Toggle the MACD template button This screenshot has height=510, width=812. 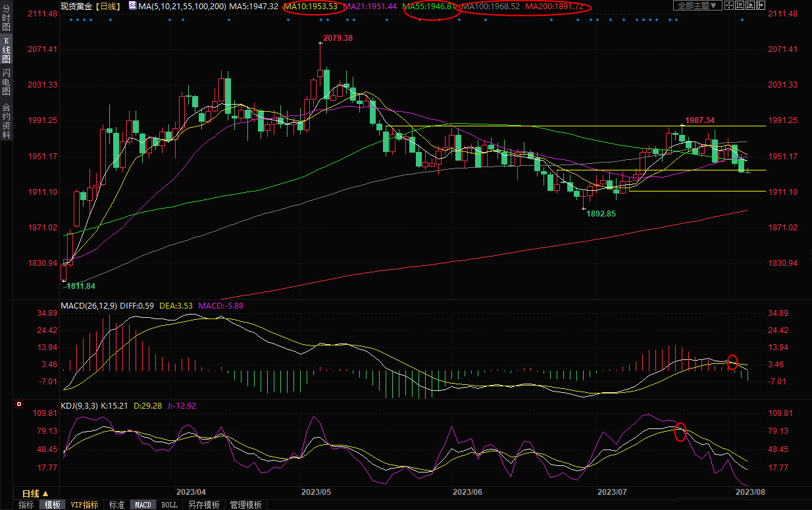[143, 505]
